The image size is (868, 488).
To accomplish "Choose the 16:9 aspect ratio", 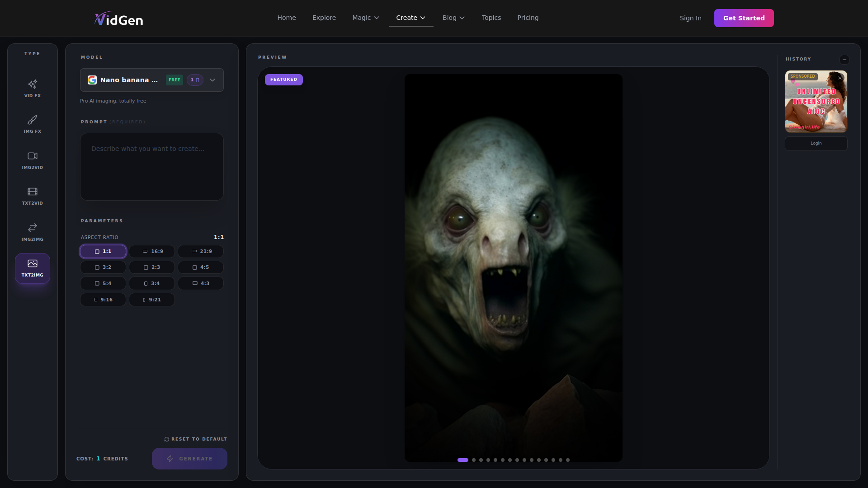I will click(152, 251).
